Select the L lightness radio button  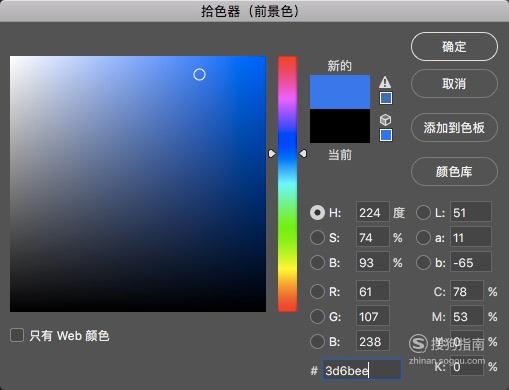423,213
